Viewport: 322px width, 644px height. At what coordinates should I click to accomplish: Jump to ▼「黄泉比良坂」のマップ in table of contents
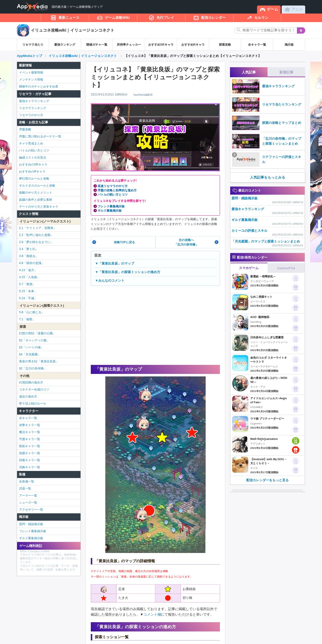[115, 263]
